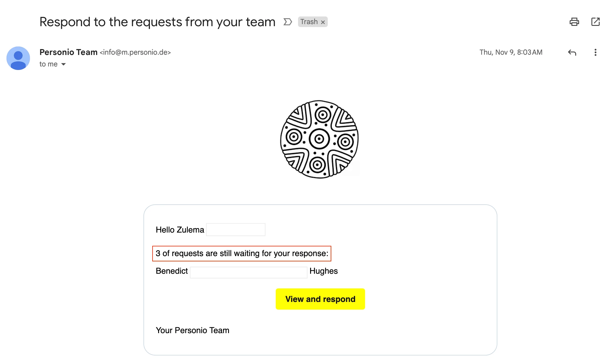Click the Personio Team sender name
The height and width of the screenshot is (364, 612).
pyautogui.click(x=68, y=52)
